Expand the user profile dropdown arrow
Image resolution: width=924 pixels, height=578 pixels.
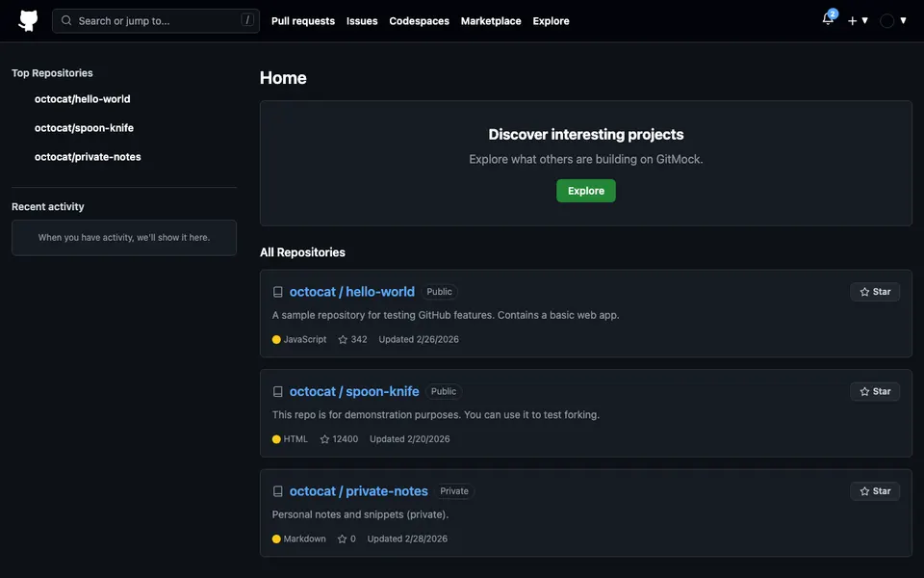point(903,20)
